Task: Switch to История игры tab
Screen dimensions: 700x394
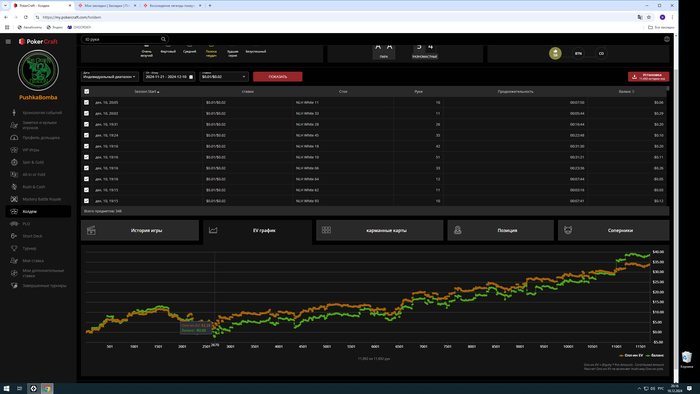Action: [x=140, y=230]
